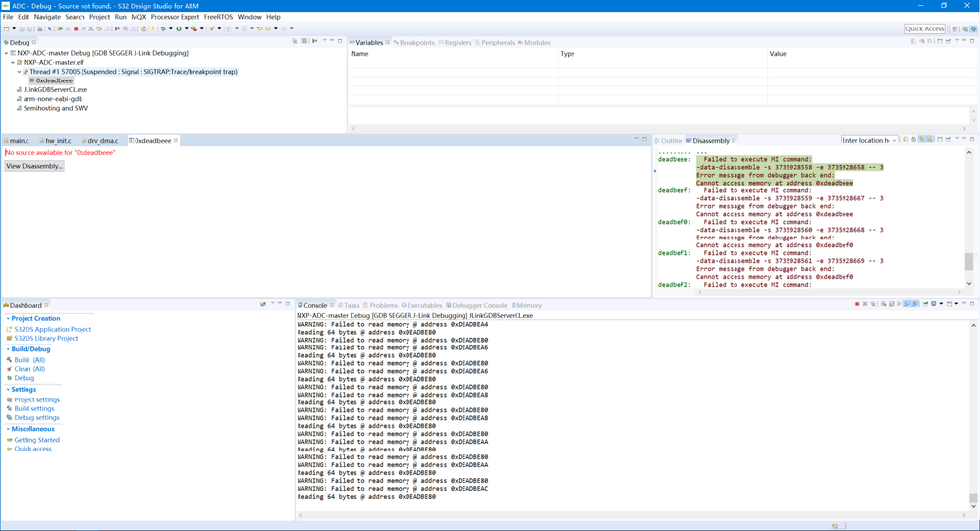Click Go to Program Counter icon in Disassembly
The height and width of the screenshot is (531, 980).
tap(914, 140)
